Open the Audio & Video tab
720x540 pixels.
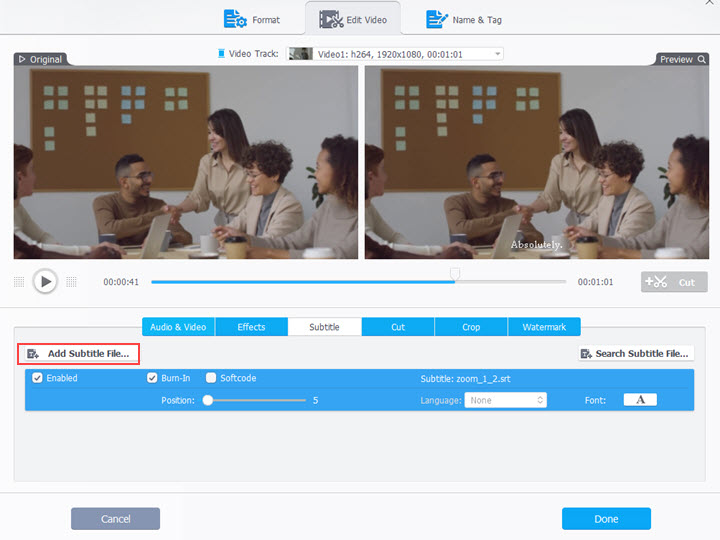pos(178,327)
